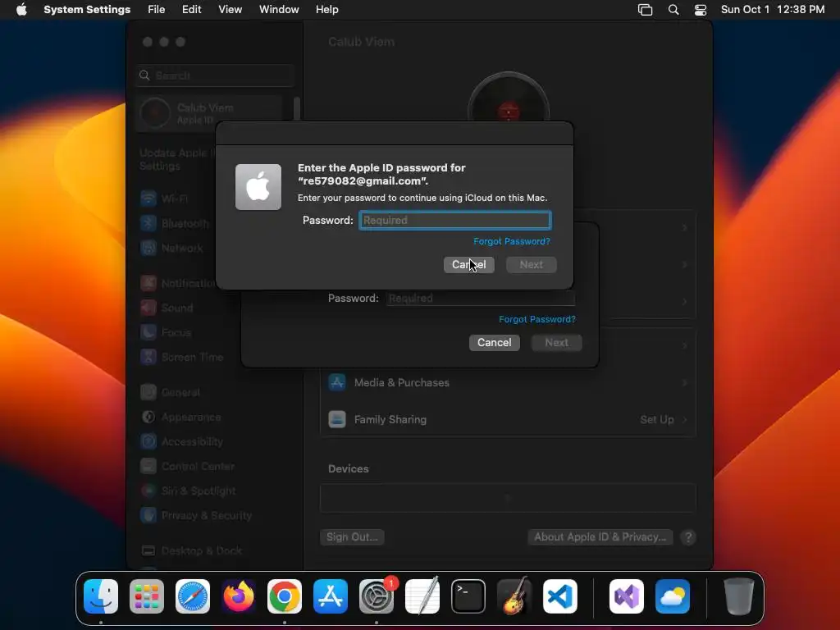The width and height of the screenshot is (840, 630).
Task: Select Siri & Spotlight in the sidebar
Action: 188,491
